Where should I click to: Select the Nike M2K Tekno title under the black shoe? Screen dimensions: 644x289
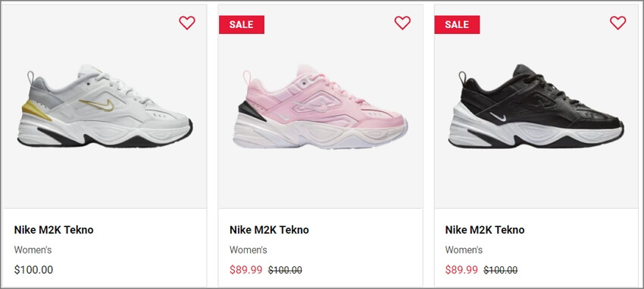tap(485, 229)
